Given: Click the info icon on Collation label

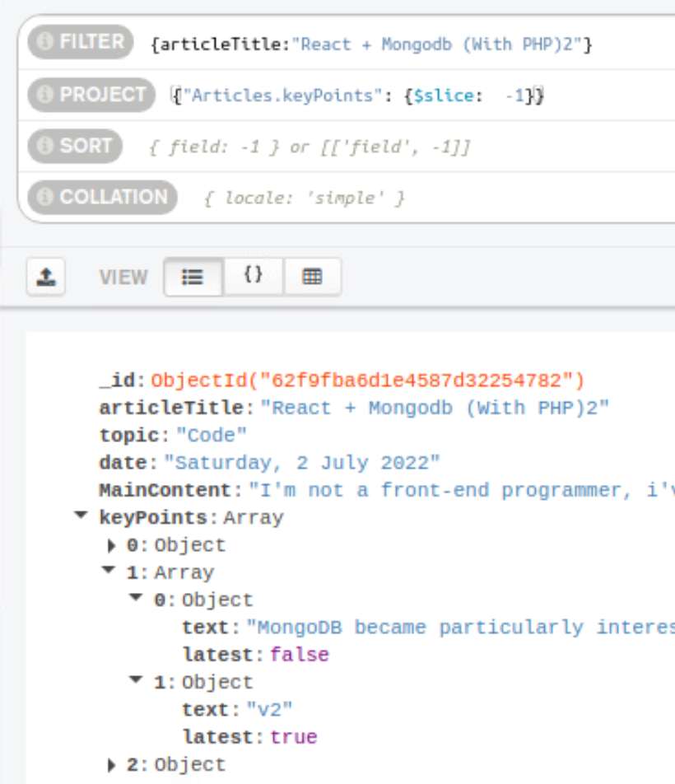Looking at the screenshot, I should 44,198.
